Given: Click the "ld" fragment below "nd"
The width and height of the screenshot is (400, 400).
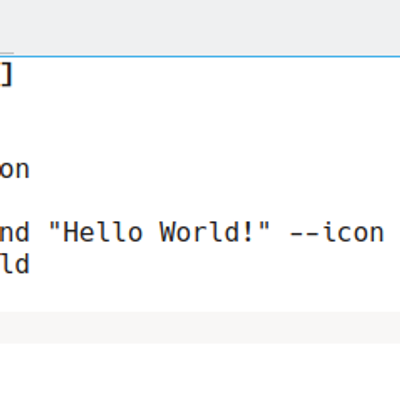Looking at the screenshot, I should (15, 264).
